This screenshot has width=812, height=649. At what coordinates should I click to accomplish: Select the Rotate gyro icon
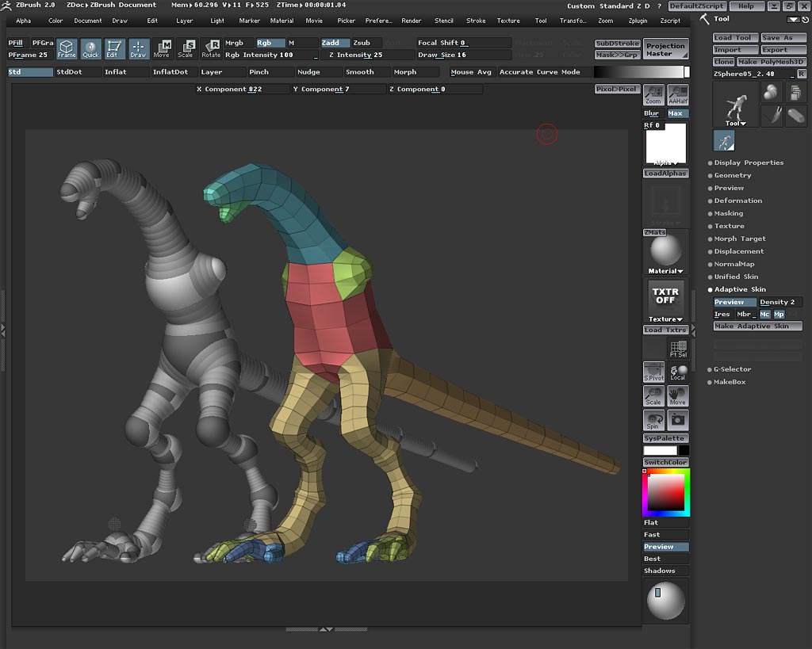pos(211,48)
